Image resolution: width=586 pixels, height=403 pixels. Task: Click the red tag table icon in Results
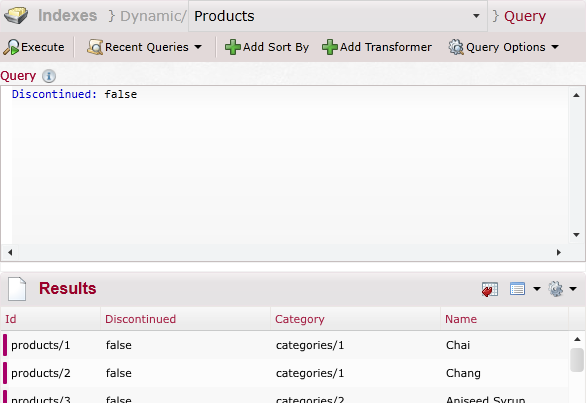[x=490, y=289]
